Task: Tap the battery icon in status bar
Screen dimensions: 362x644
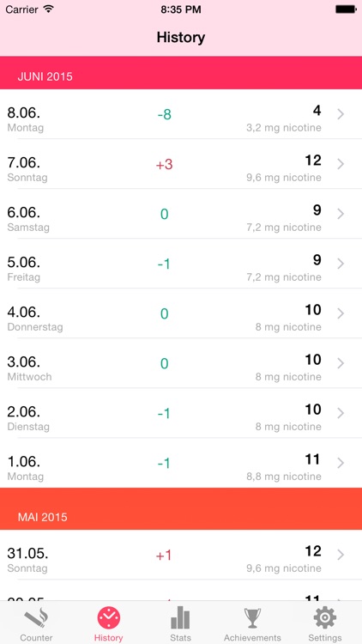Action: pos(345,9)
